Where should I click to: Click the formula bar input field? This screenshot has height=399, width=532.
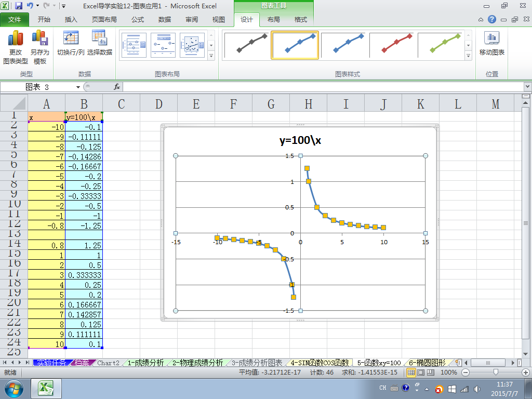coord(323,87)
